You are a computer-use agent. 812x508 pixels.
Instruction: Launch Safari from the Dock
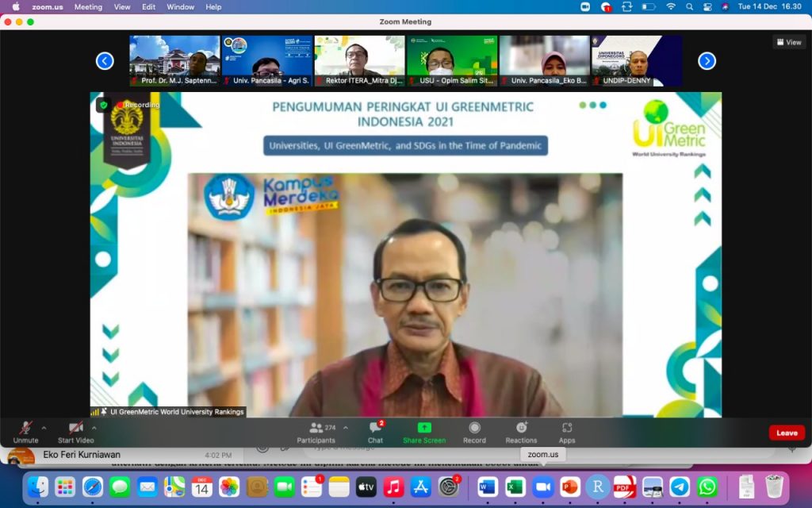(93, 487)
